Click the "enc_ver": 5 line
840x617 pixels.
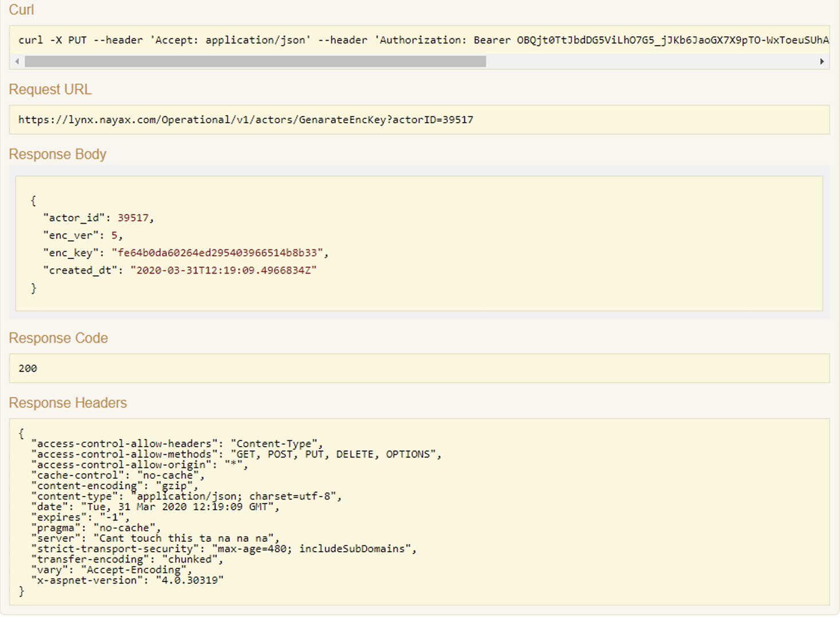point(83,236)
